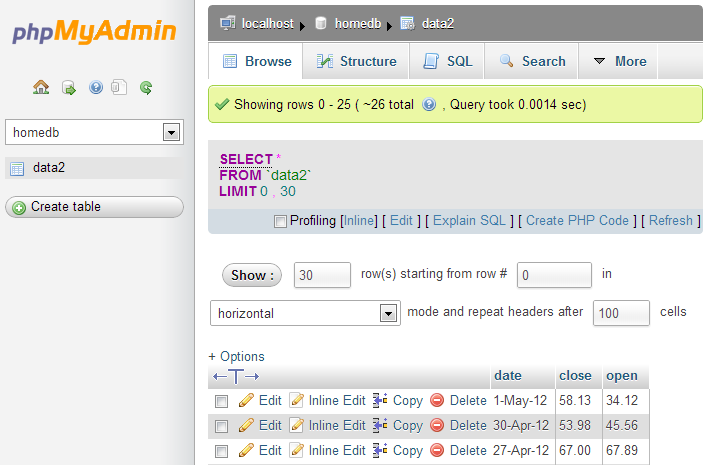Open the blue help documentation icon
This screenshot has height=465, width=707.
click(96, 87)
